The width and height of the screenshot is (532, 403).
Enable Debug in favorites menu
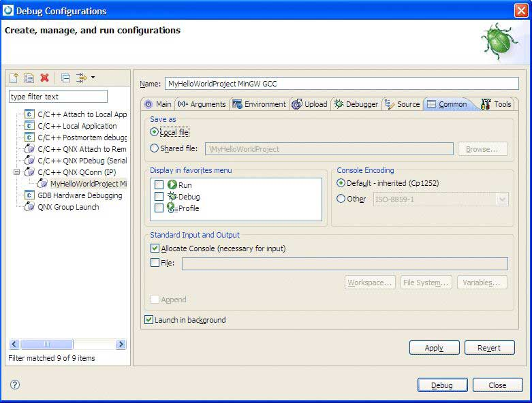pyautogui.click(x=159, y=197)
